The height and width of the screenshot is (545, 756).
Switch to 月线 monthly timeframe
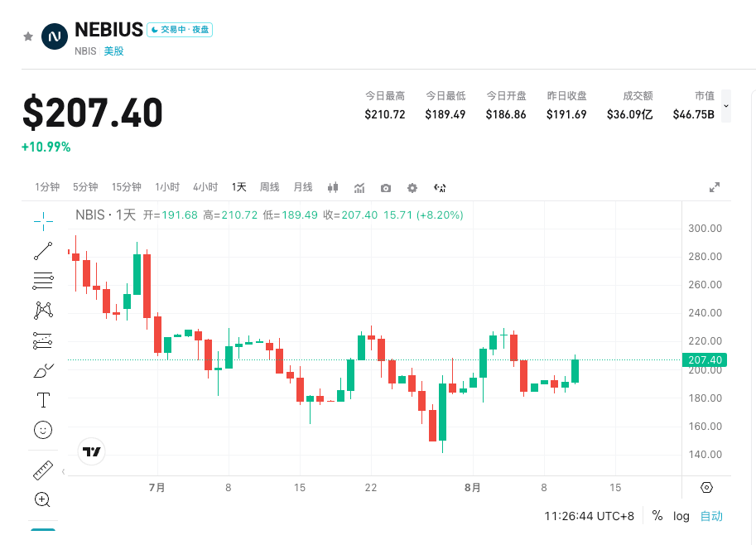coord(303,187)
